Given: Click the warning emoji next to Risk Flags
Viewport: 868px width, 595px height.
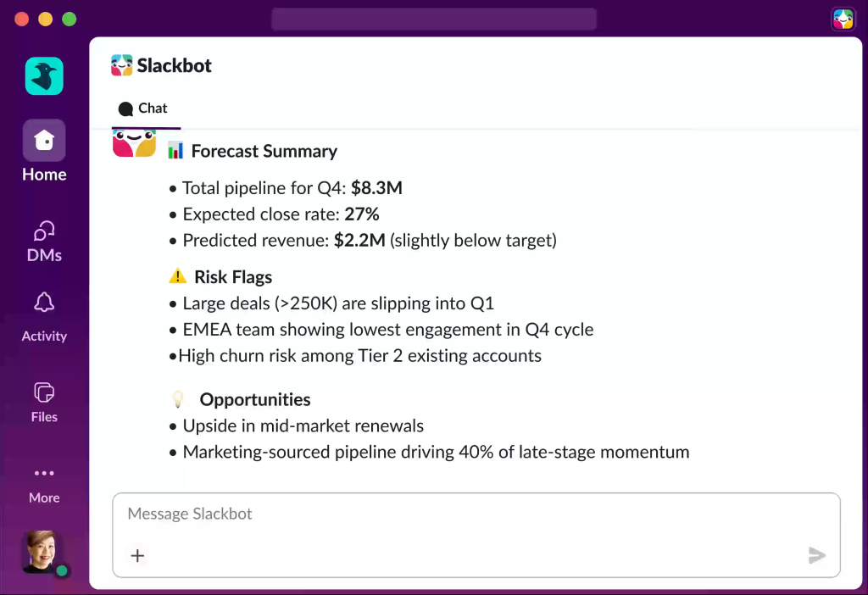Looking at the screenshot, I should click(x=176, y=275).
